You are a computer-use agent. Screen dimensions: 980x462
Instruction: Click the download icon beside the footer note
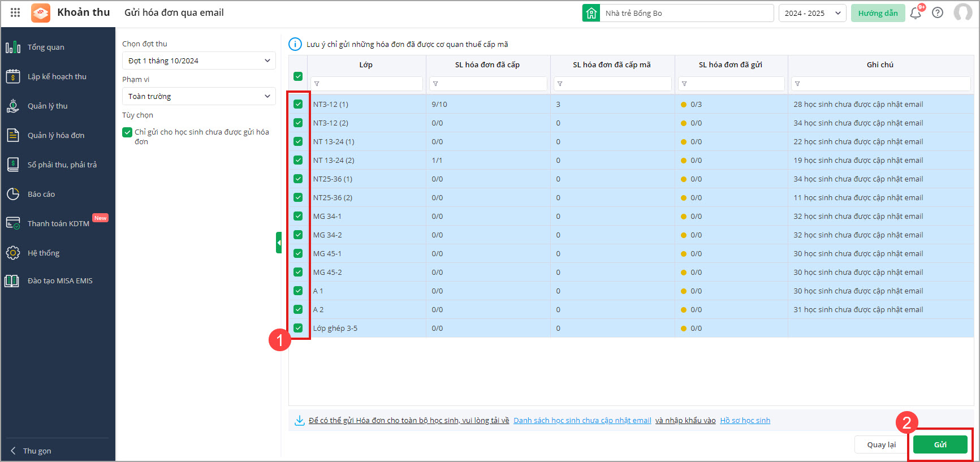click(300, 420)
